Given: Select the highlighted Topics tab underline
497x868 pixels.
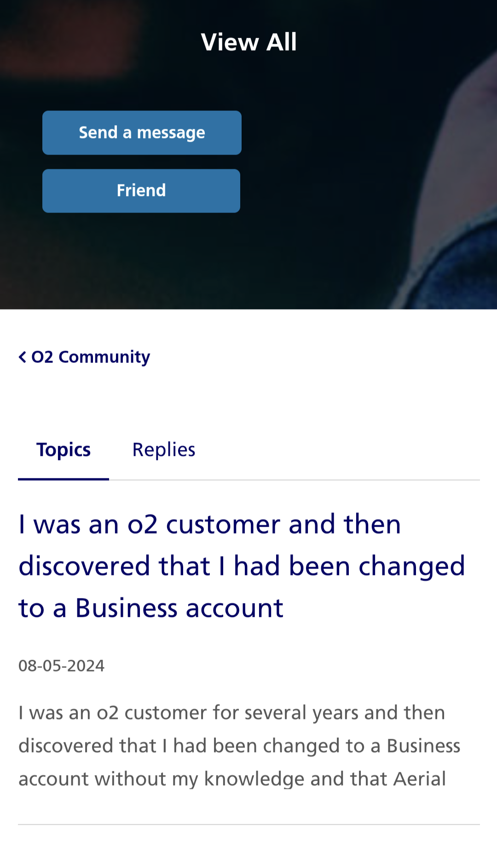Looking at the screenshot, I should coord(64,480).
